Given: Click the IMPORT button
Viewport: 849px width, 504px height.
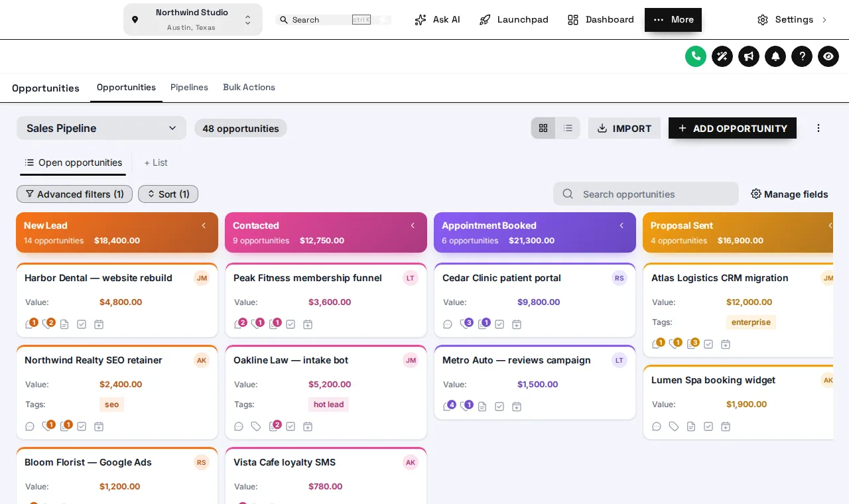Looking at the screenshot, I should [x=624, y=128].
